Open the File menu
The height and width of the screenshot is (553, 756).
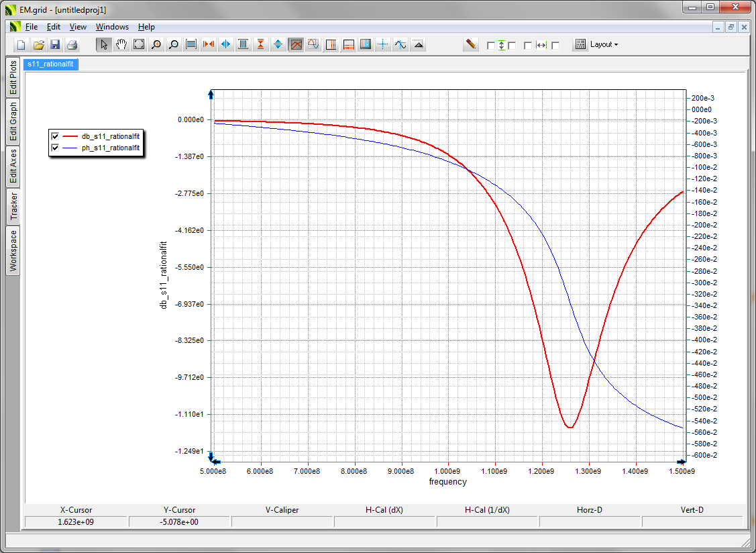[x=32, y=27]
